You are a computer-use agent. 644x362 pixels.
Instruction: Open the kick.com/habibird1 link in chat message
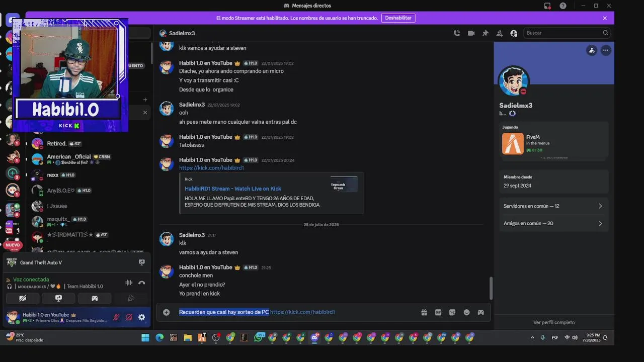pyautogui.click(x=211, y=168)
